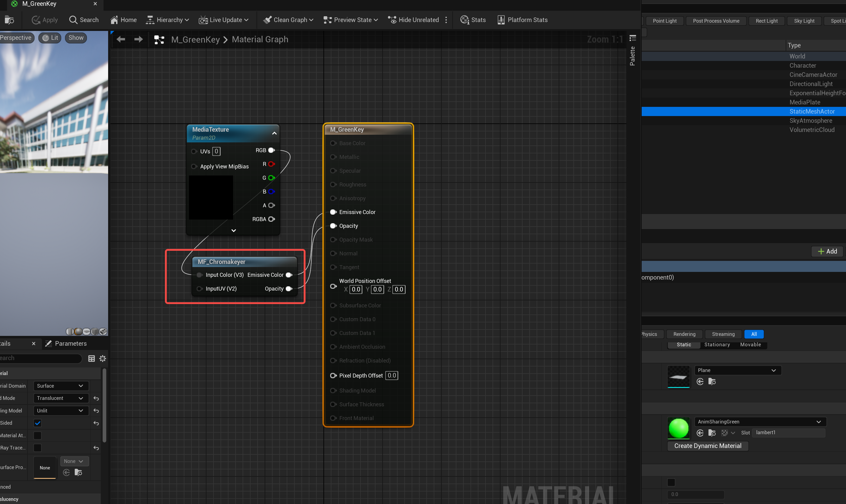Click Create Dynamic Material button

pyautogui.click(x=708, y=446)
